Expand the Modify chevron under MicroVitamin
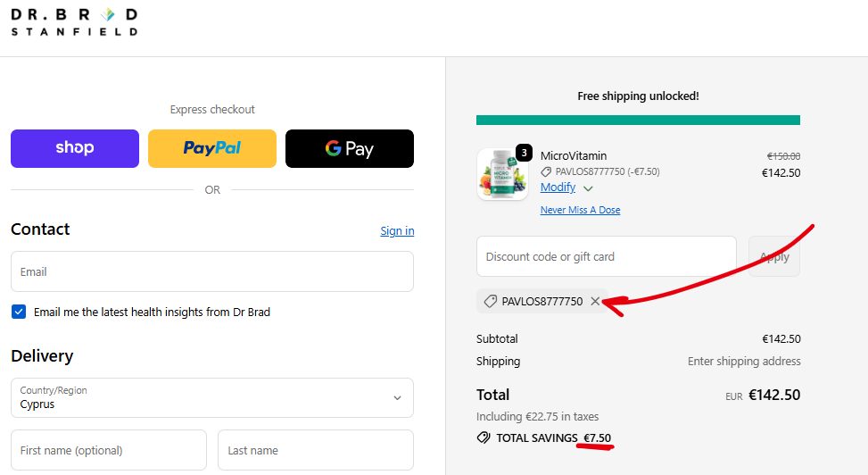This screenshot has height=475, width=868. tap(588, 188)
